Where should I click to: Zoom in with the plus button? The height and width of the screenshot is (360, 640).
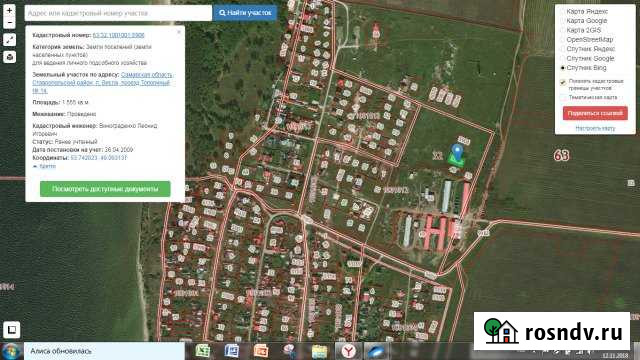pos(9,10)
